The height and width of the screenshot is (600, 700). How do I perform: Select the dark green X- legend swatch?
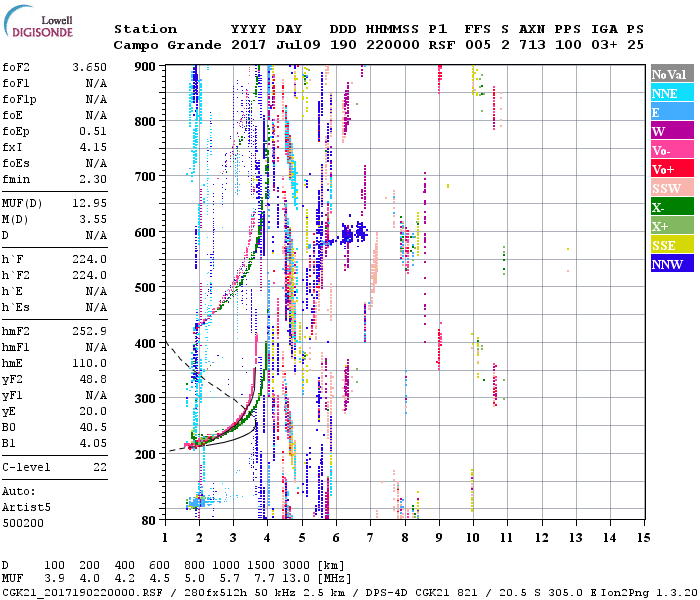[x=671, y=207]
